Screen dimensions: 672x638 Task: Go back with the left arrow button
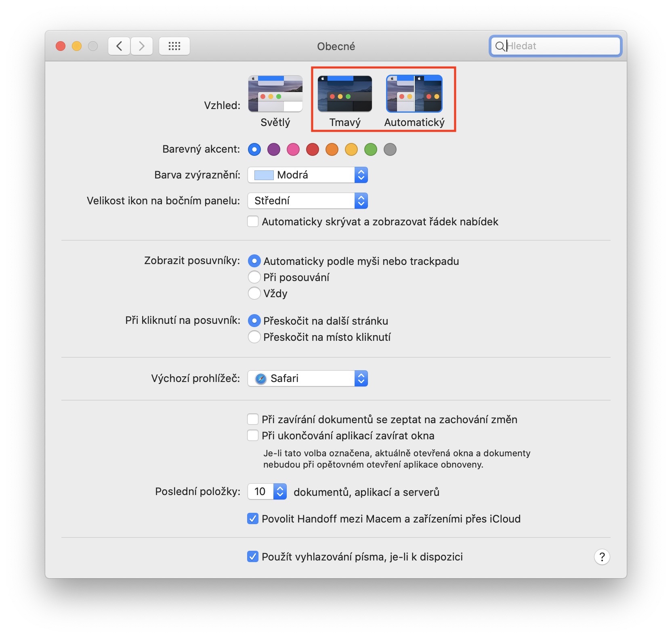pyautogui.click(x=119, y=46)
